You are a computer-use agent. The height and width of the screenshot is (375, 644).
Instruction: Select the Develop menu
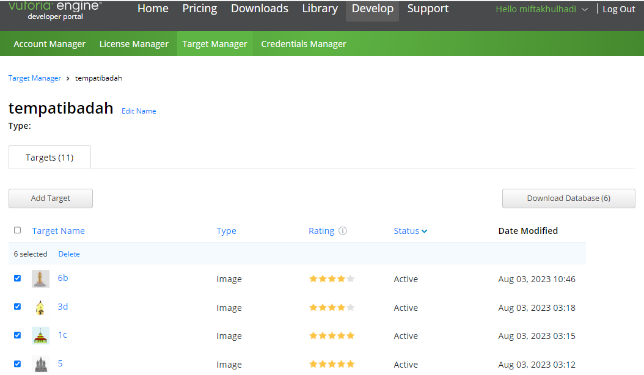(x=373, y=9)
